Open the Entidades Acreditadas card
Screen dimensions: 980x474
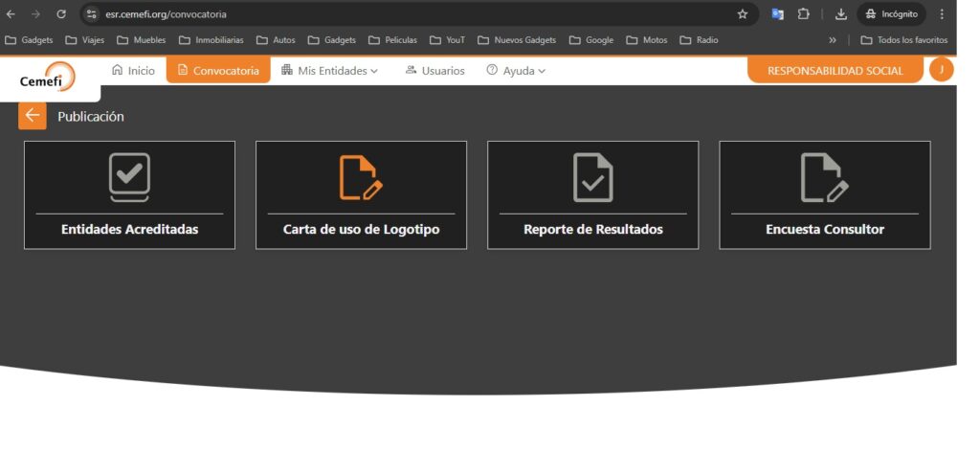tap(129, 195)
